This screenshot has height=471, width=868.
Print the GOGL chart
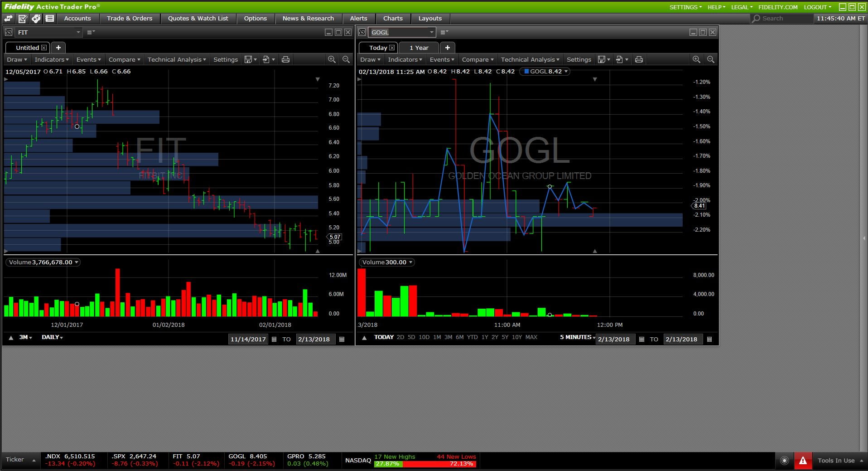(639, 59)
